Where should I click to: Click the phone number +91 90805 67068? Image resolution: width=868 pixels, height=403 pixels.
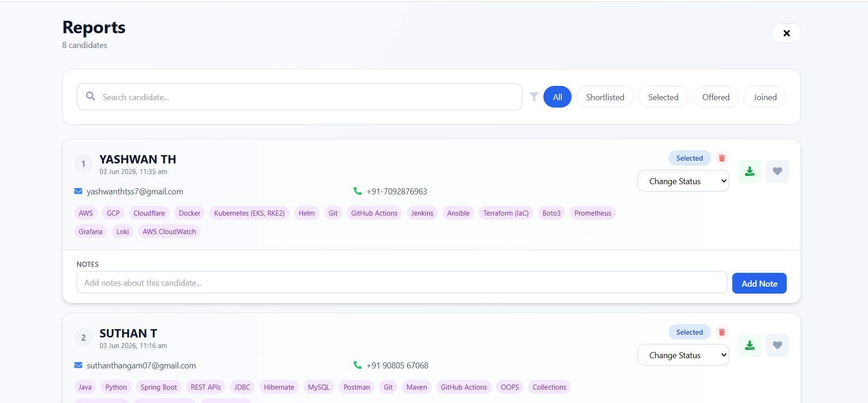[x=398, y=366]
